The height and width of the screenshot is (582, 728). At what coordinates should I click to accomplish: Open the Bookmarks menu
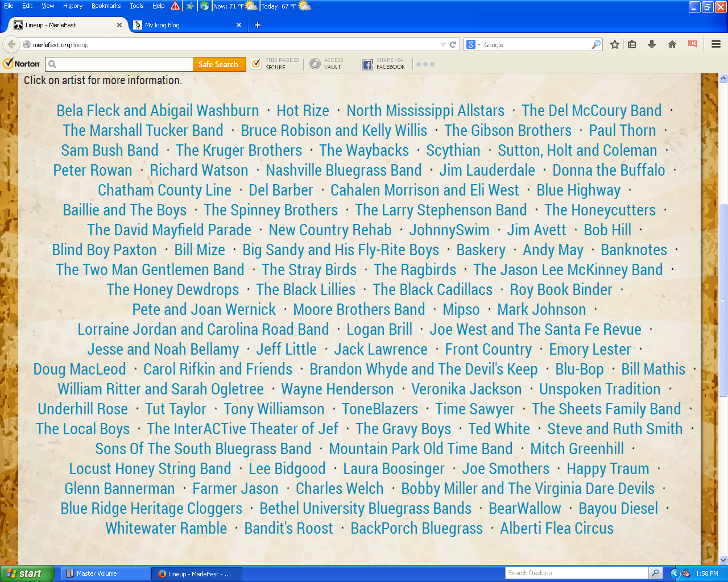[x=106, y=6]
